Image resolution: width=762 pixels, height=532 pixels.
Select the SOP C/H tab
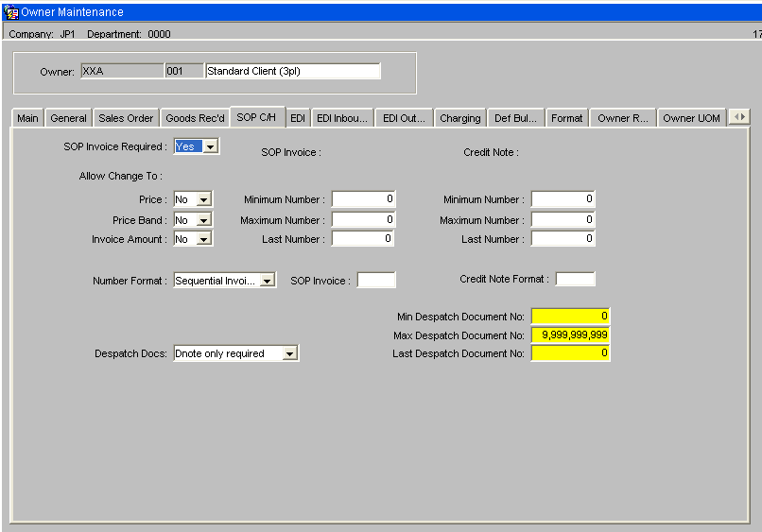tap(256, 117)
